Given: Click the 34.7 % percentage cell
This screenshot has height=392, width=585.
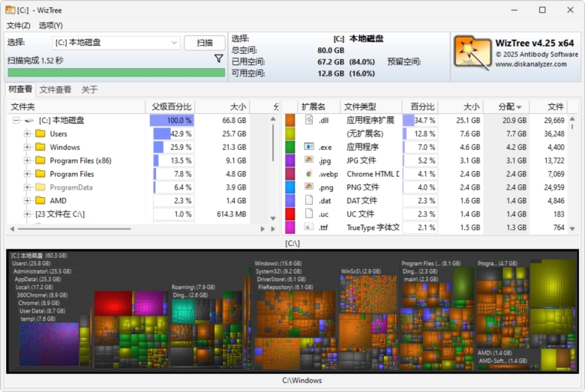Looking at the screenshot, I should point(420,120).
